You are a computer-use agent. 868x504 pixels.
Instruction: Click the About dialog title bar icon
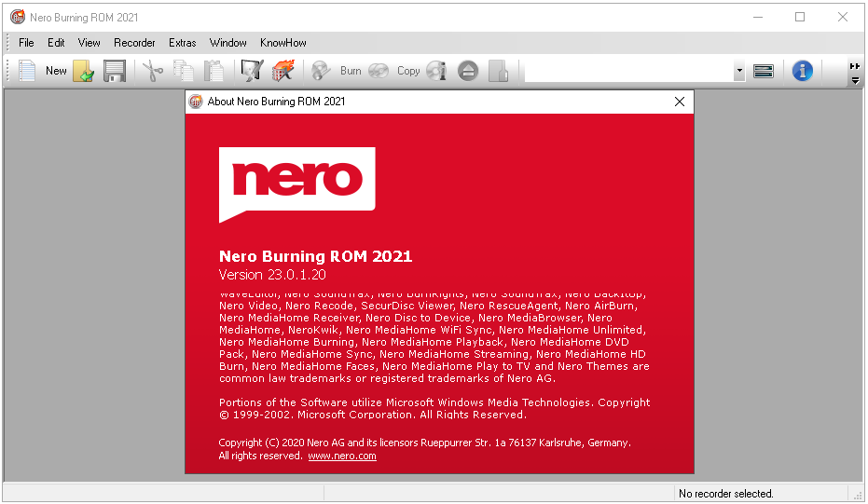196,102
